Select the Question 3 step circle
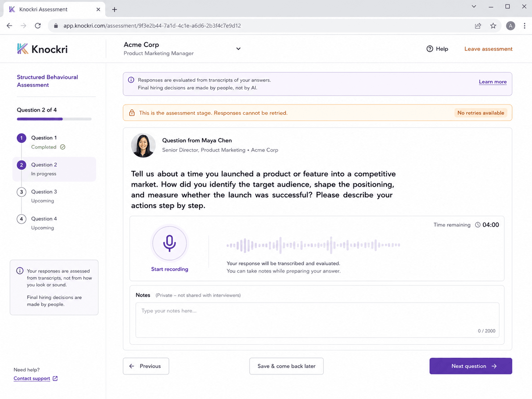Screen dimensions: 532x399 pos(21,192)
